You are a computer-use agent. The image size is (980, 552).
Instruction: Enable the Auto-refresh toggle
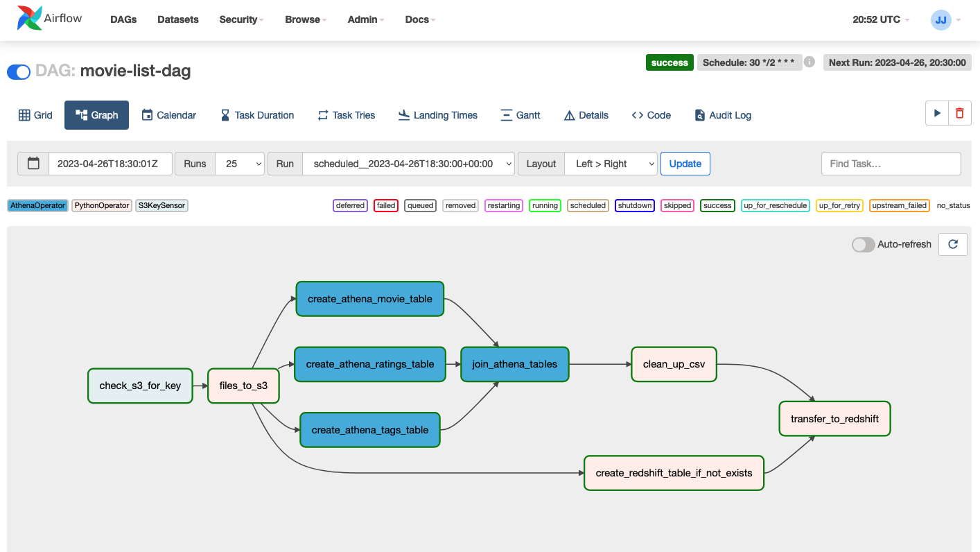pos(863,244)
